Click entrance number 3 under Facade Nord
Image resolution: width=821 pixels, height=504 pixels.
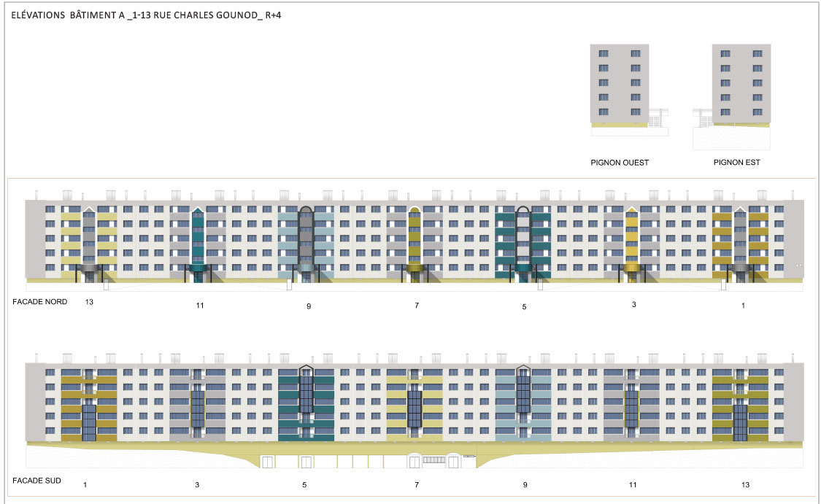pyautogui.click(x=634, y=304)
